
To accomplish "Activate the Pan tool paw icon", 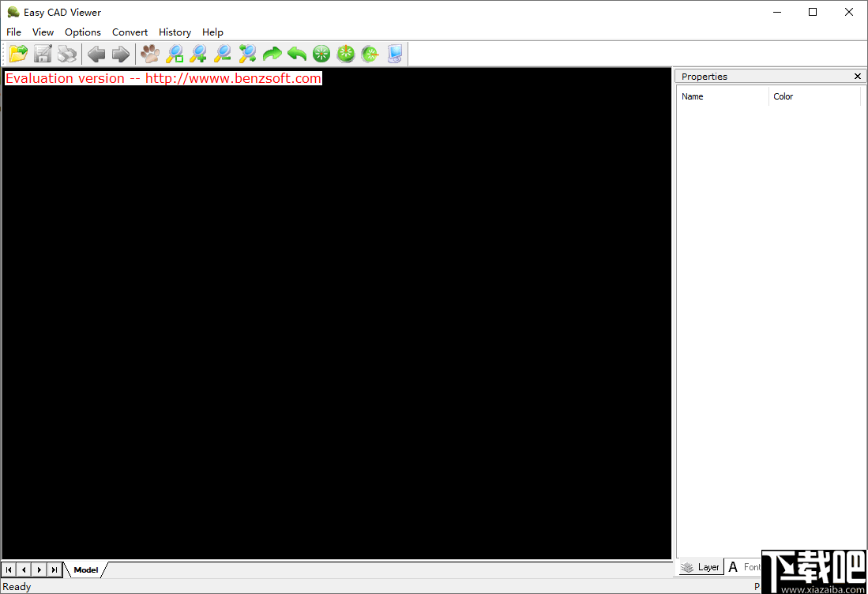I will [150, 54].
